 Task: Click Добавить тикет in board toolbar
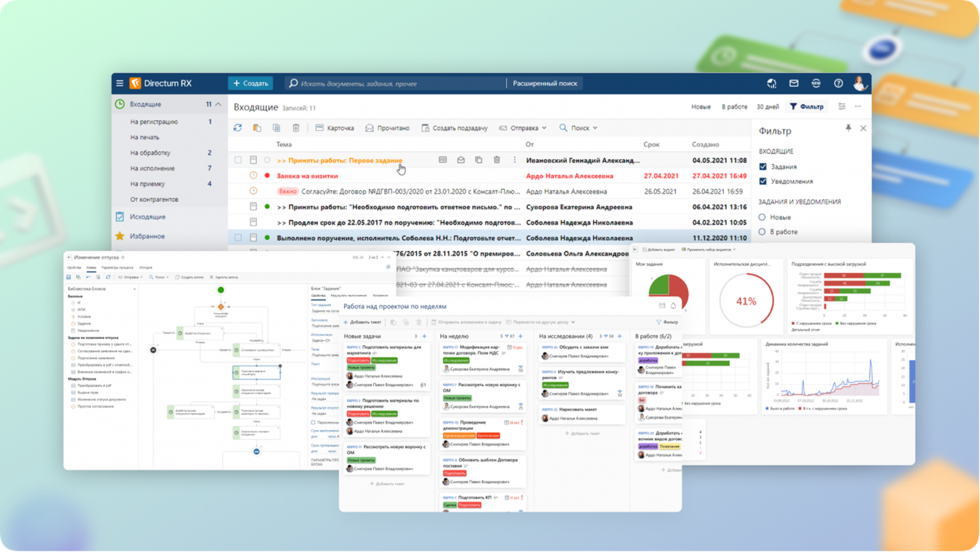362,322
